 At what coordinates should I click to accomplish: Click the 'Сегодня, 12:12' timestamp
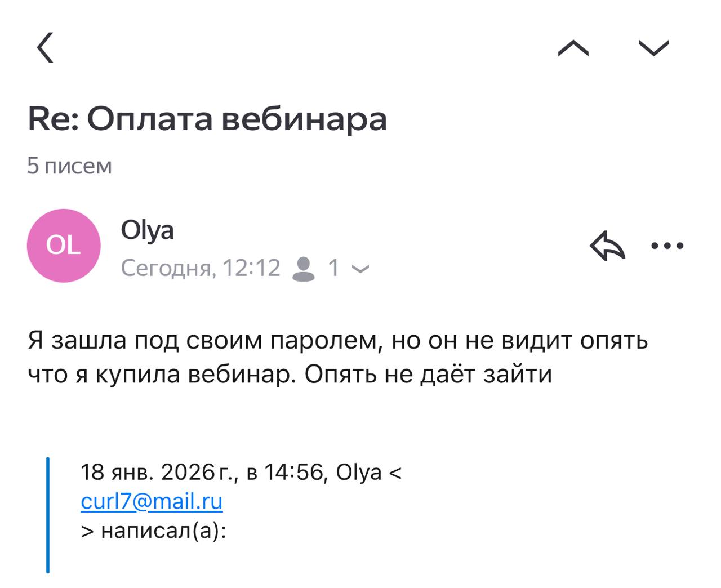[201, 268]
